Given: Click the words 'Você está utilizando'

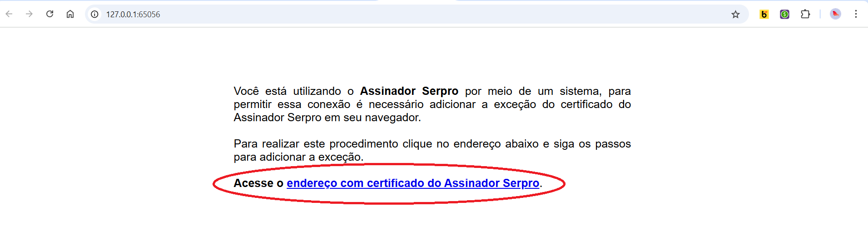Looking at the screenshot, I should click(288, 91).
